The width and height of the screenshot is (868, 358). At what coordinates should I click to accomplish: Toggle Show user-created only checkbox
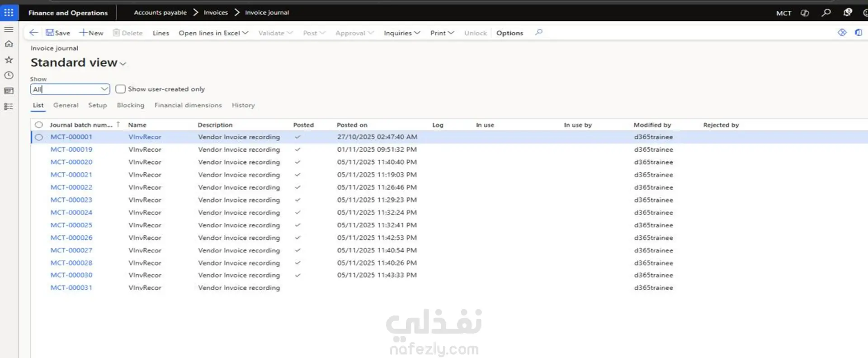(120, 89)
